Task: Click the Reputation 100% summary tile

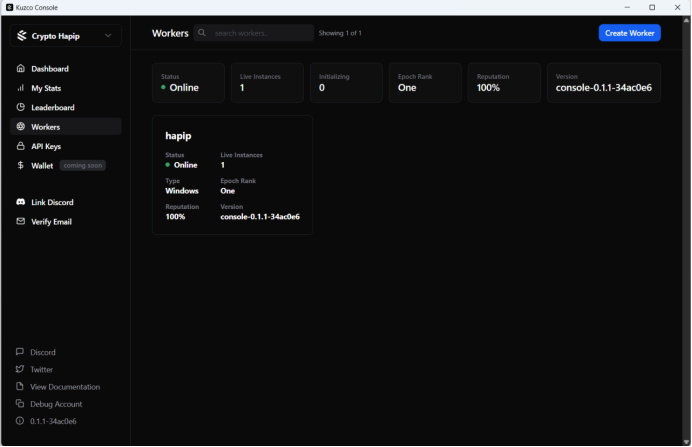Action: click(504, 83)
